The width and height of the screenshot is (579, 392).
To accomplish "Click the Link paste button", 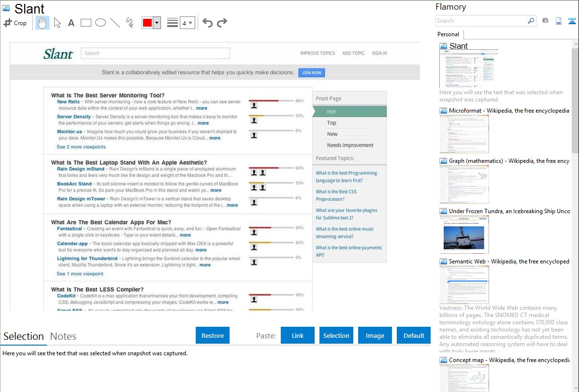I will point(298,335).
